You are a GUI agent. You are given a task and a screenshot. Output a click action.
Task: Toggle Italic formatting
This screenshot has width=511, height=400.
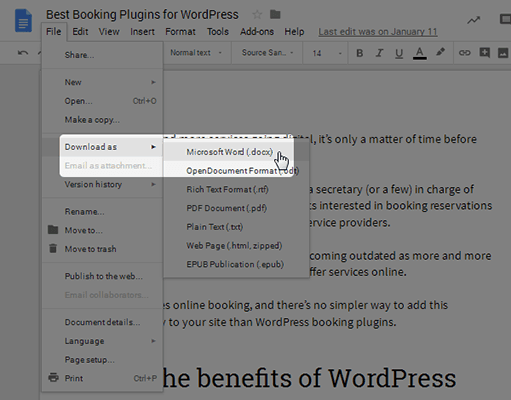[379, 53]
